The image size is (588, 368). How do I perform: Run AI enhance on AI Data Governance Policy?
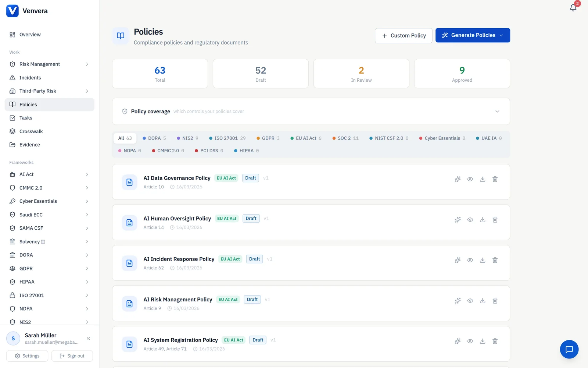coord(458,179)
